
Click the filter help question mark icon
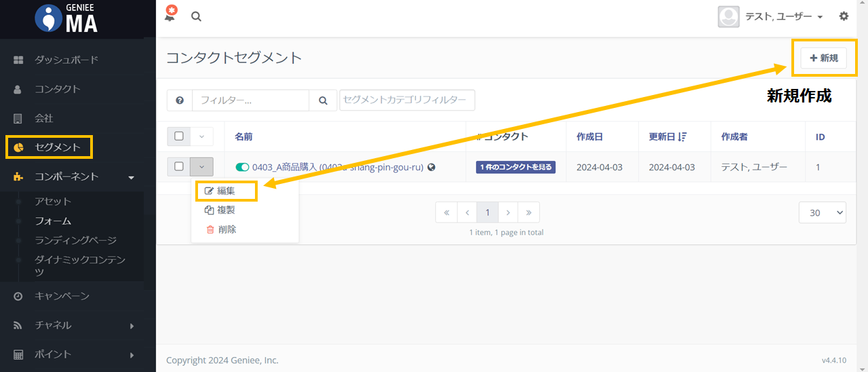[x=180, y=100]
